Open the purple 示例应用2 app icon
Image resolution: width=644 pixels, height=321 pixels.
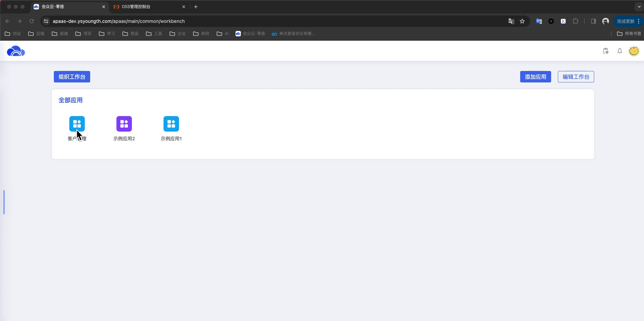(x=124, y=124)
